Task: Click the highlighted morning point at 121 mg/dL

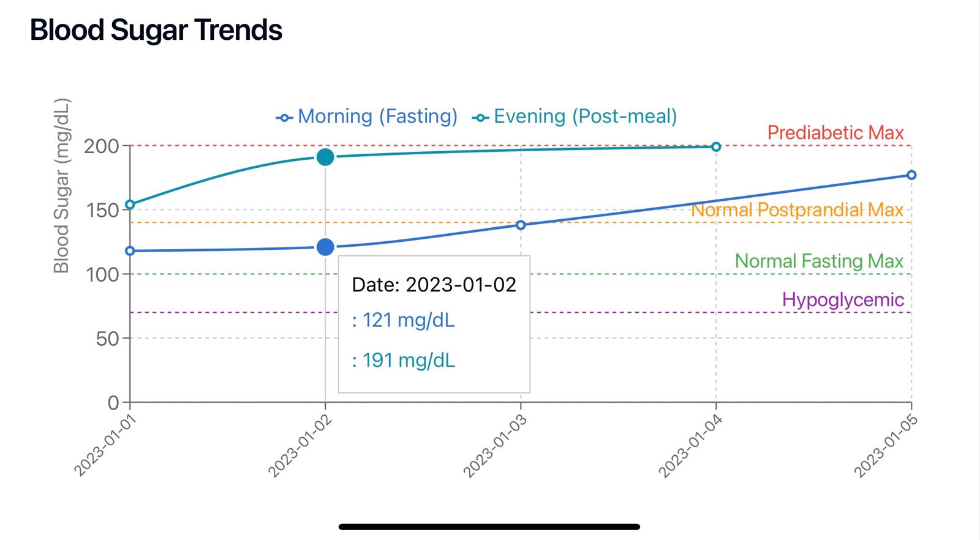Action: tap(325, 247)
